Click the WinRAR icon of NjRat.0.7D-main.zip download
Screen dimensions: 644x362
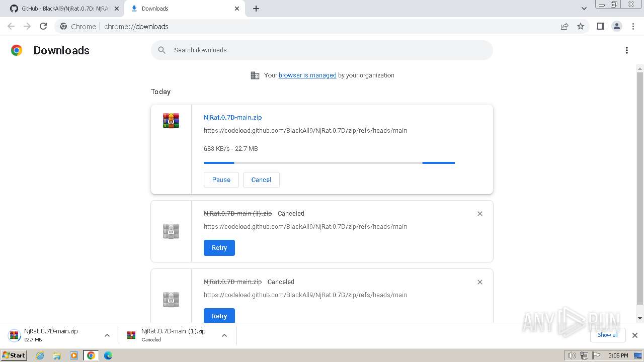(171, 121)
